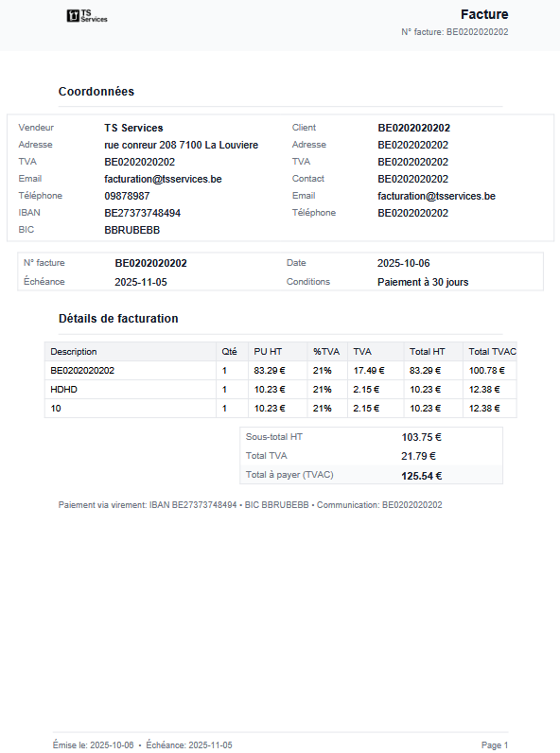Viewport: 560px width, 753px height.
Task: Select footer text 'Émise le: 2025-10-06'
Action: click(x=93, y=744)
